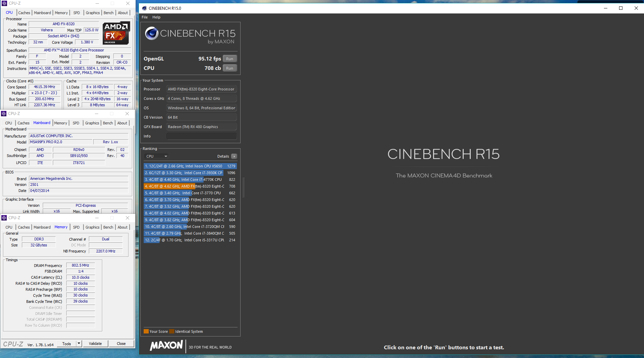Open SPD tab in Mainboard CPU-Z window
Viewport: 644px width, 358px height.
click(76, 123)
